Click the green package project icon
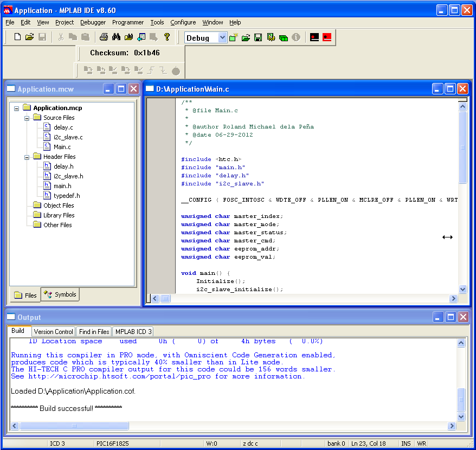476x450 pixels. 283,37
